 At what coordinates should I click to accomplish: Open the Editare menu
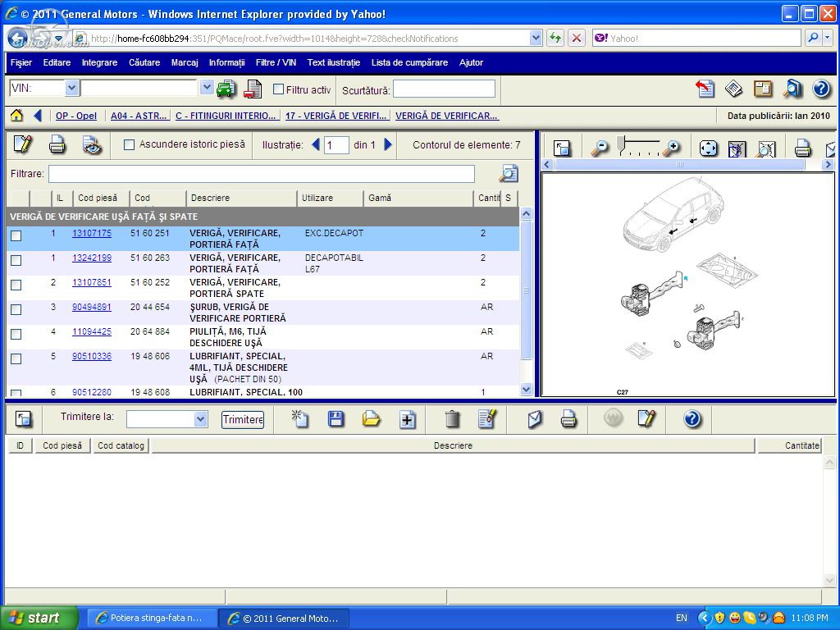coord(57,62)
